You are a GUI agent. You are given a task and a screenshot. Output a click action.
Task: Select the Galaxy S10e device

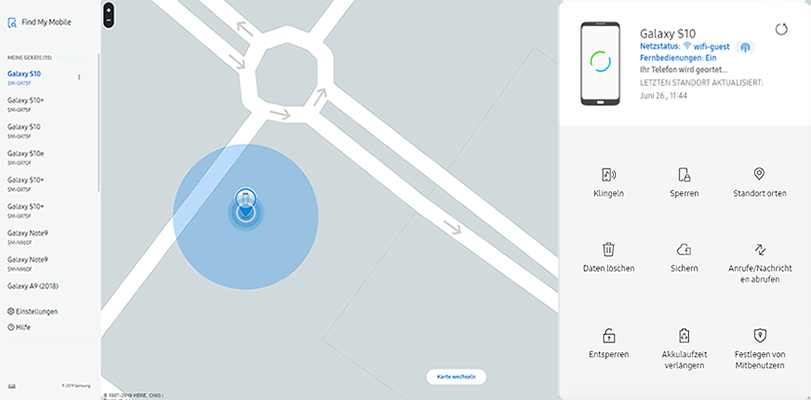coord(25,157)
